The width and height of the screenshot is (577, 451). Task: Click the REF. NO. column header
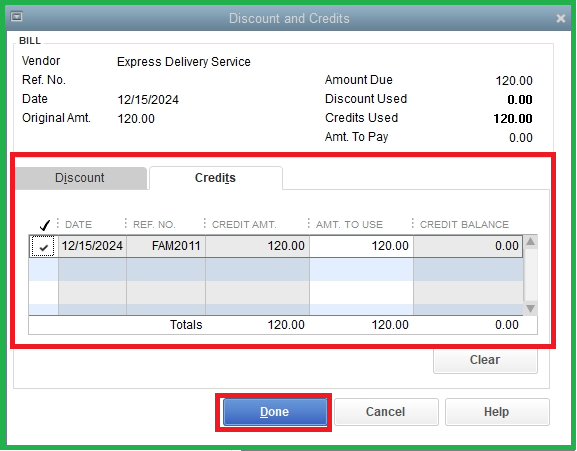(154, 224)
